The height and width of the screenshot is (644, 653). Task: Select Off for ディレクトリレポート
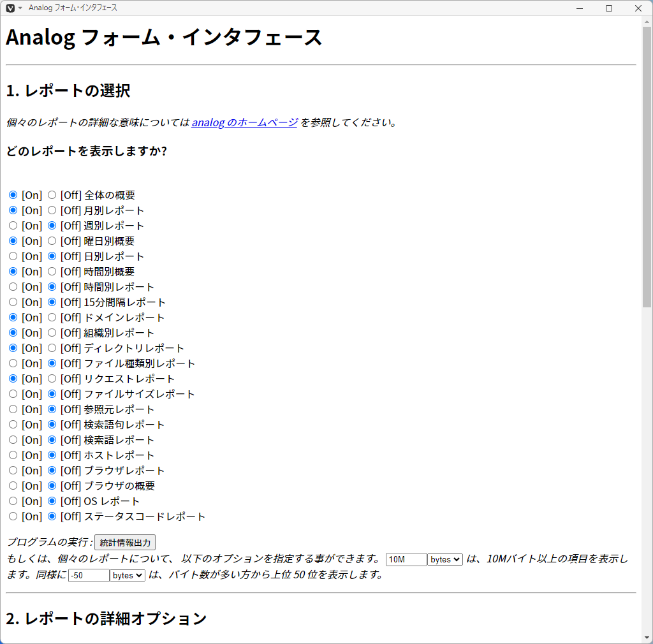click(x=52, y=348)
